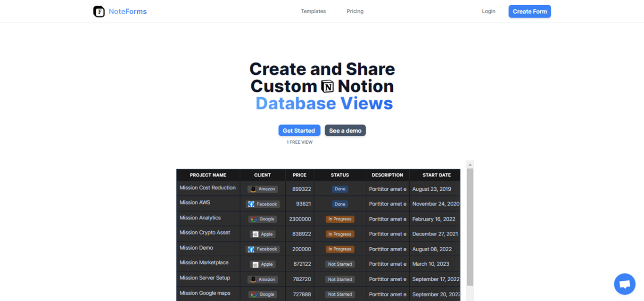Click the Done status in Mission Cost Reduction row
644x301 pixels.
[340, 189]
